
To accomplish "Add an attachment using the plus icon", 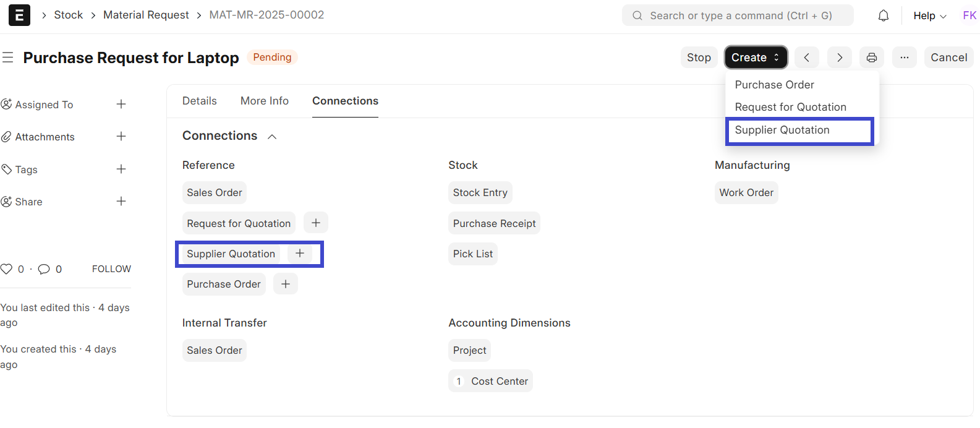I will click(121, 137).
